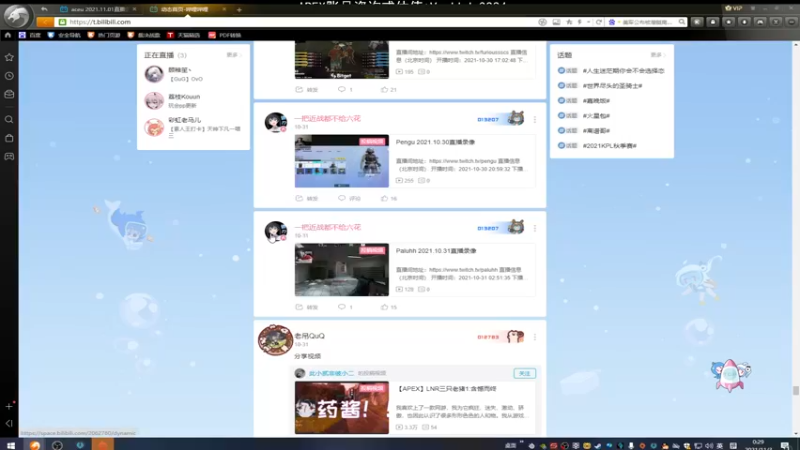
Task: Click the magnifier icon in the browser search box
Action: click(682, 22)
